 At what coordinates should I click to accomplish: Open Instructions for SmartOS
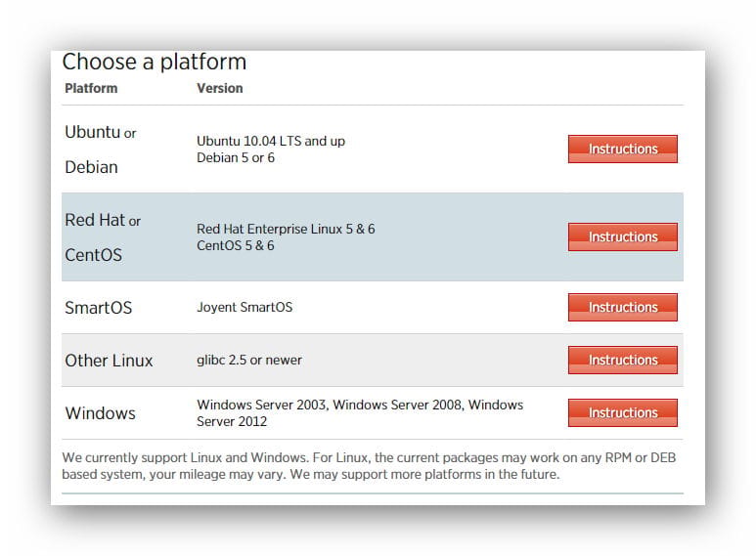[622, 307]
